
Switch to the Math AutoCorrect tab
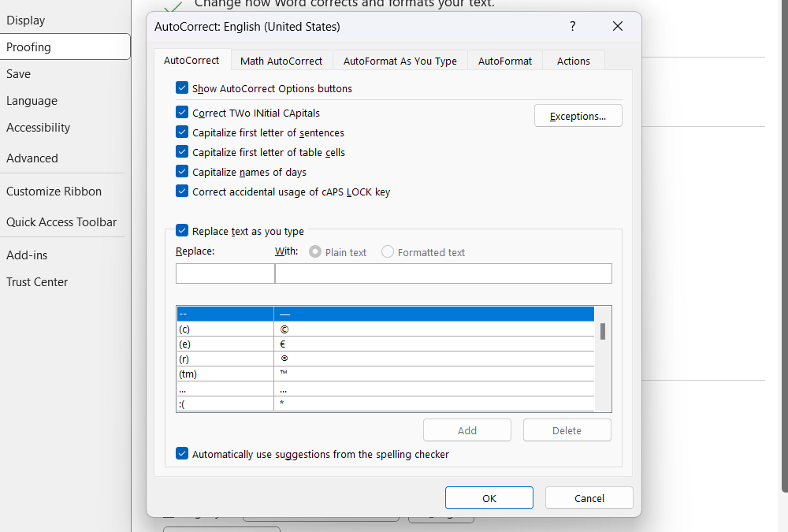[281, 61]
